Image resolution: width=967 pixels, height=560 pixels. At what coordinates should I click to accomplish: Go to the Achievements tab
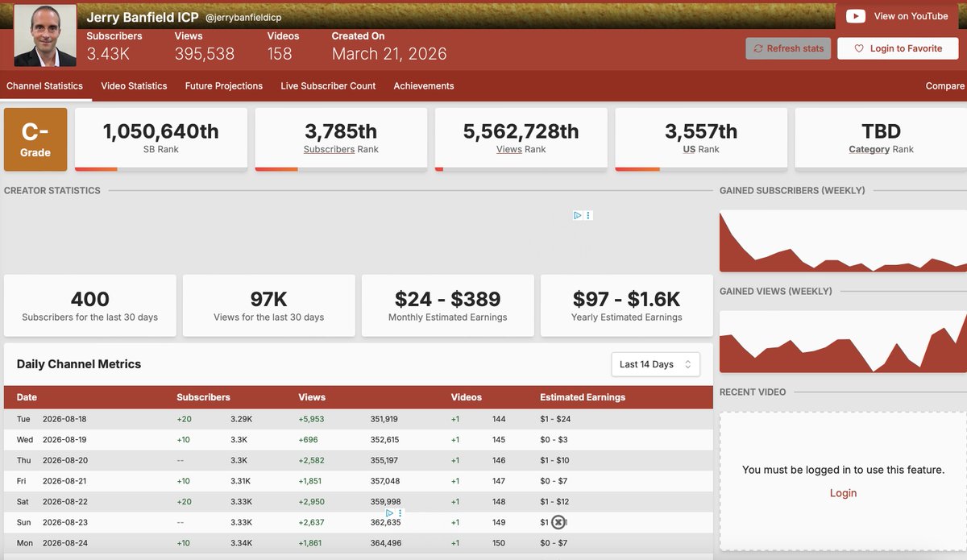pyautogui.click(x=424, y=85)
